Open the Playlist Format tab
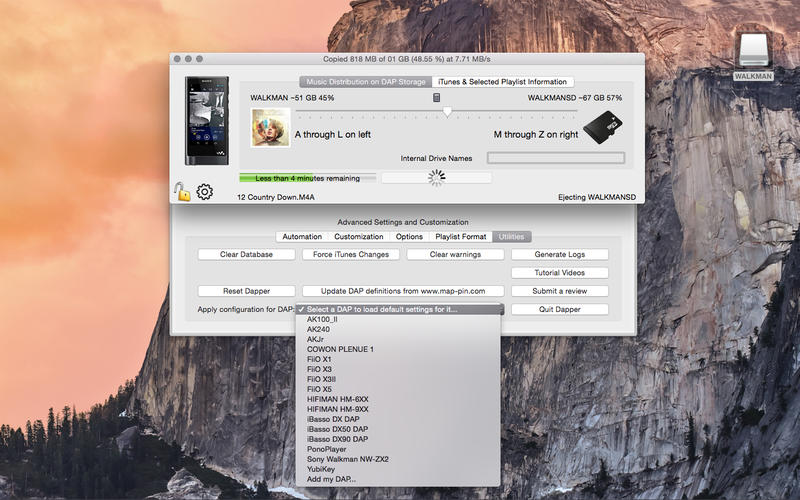Image resolution: width=800 pixels, height=500 pixels. 461,237
